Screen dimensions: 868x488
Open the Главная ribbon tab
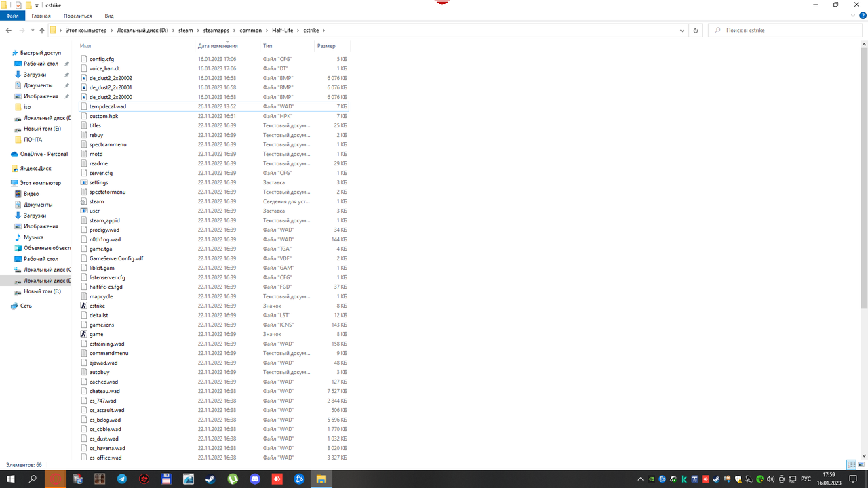pos(41,16)
